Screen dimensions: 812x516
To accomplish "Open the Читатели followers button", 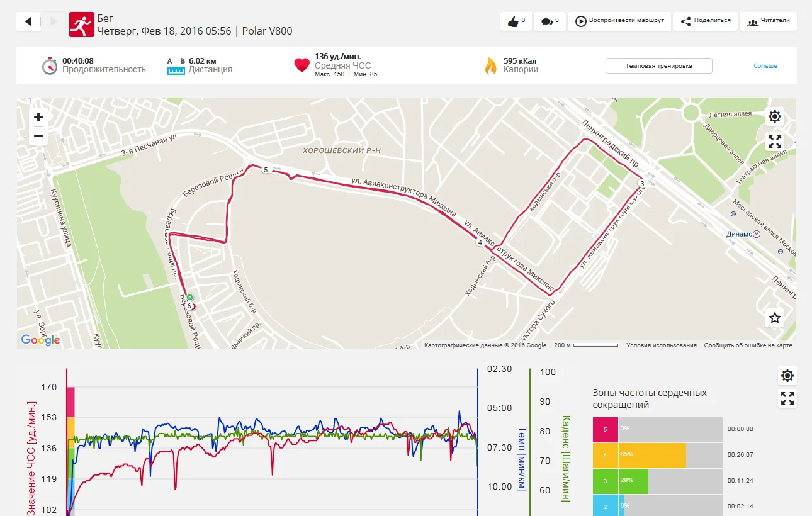I will (768, 21).
